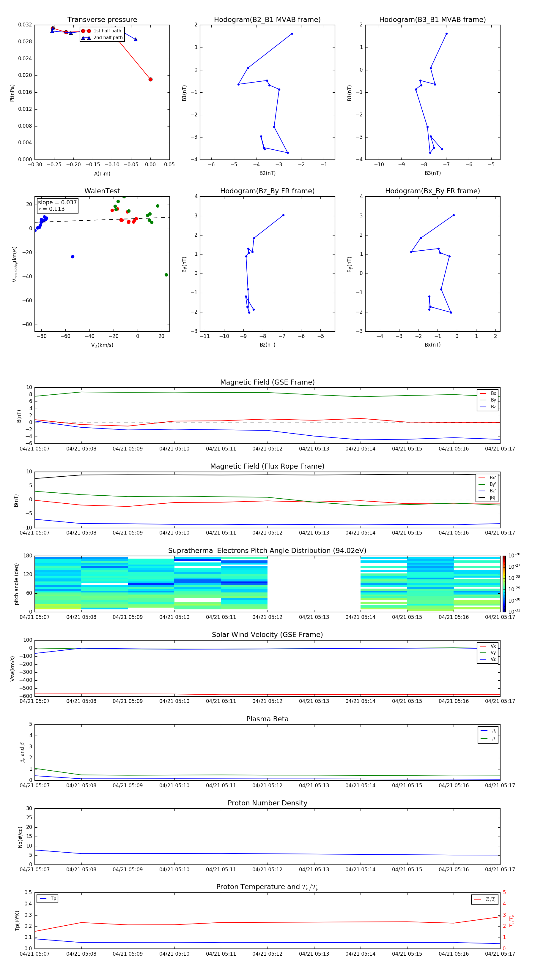Click the red Te/Tp right axis label
This screenshot has width=535, height=980.
[512, 921]
